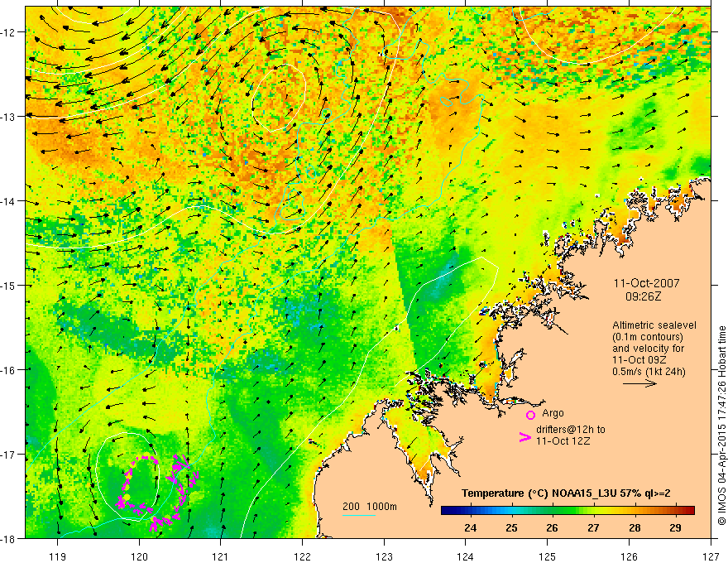
Task: Click the 'Temperature (°C) NOAA15_L3U 57% ql>=2' title
Action: [x=566, y=493]
